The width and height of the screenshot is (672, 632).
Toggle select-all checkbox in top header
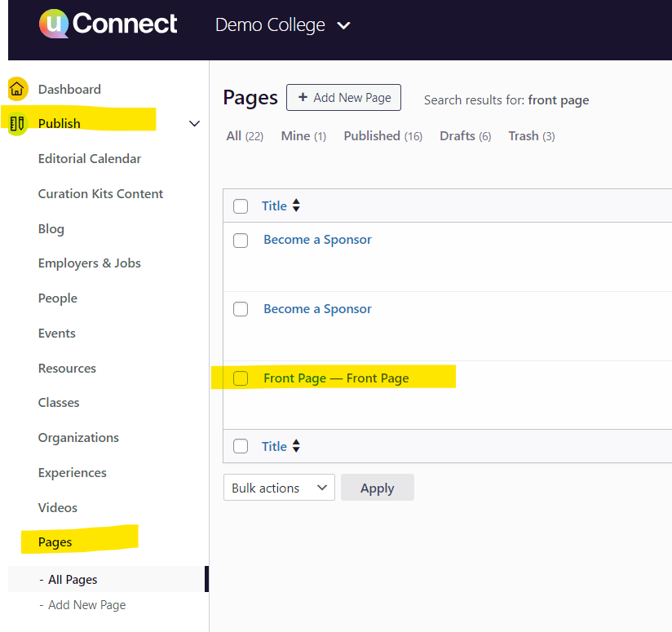pos(241,206)
